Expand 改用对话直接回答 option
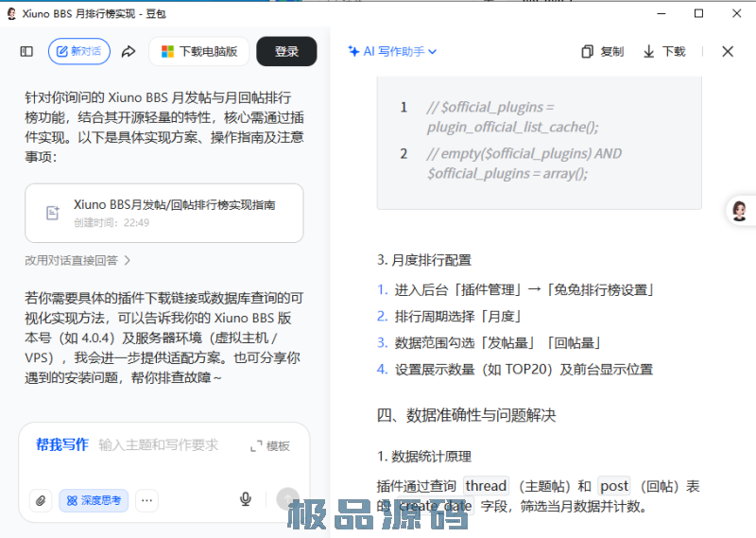 coord(77,260)
